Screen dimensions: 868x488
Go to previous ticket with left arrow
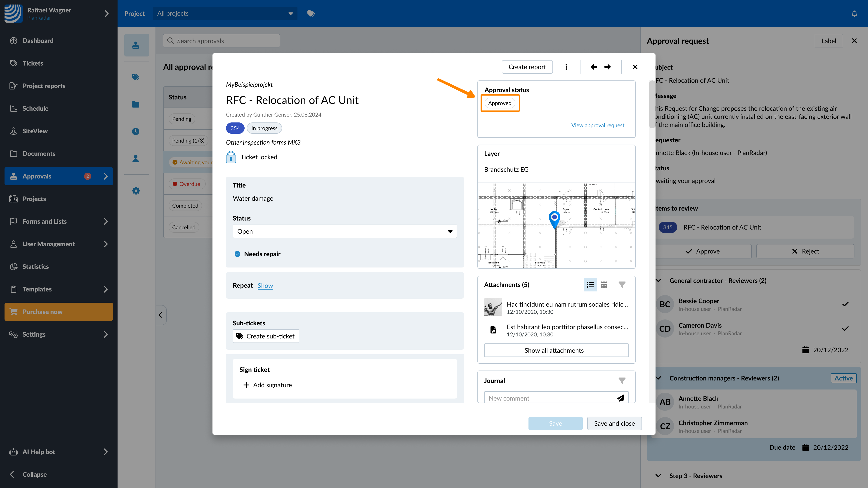594,67
